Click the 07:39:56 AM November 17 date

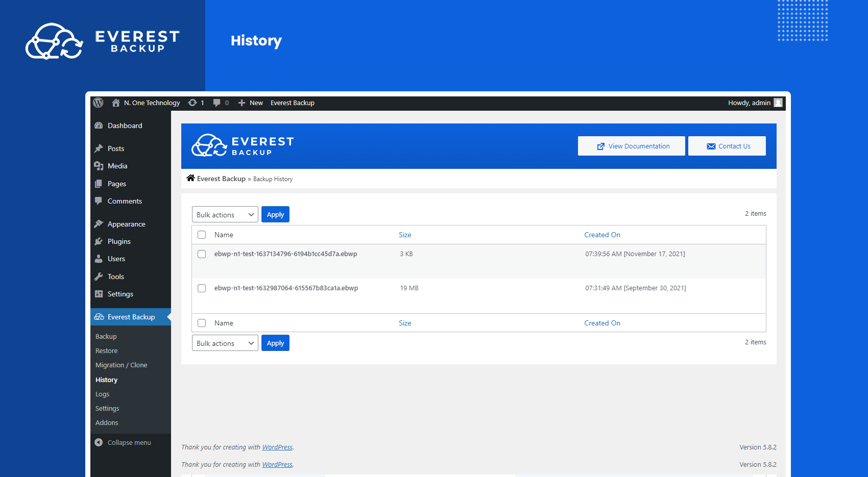point(635,254)
